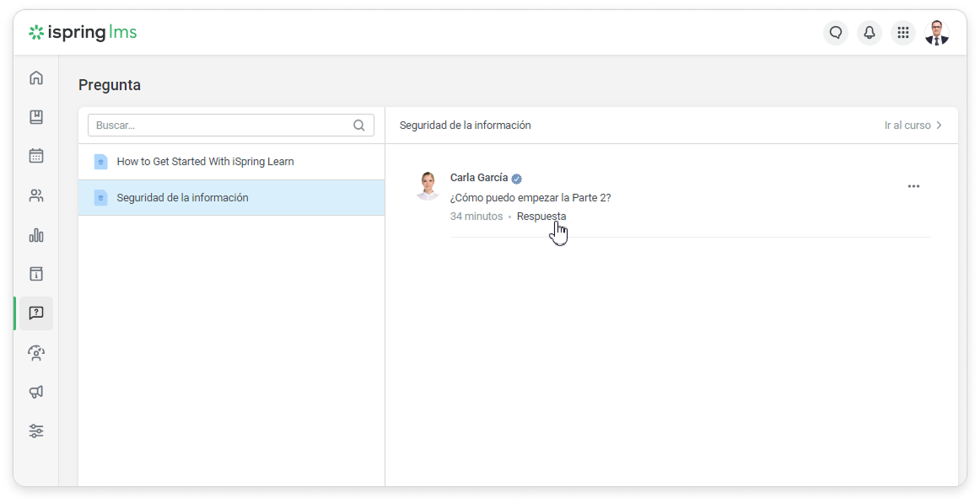Open the questions icon in sidebar
This screenshot has height=503, width=980.
36,313
